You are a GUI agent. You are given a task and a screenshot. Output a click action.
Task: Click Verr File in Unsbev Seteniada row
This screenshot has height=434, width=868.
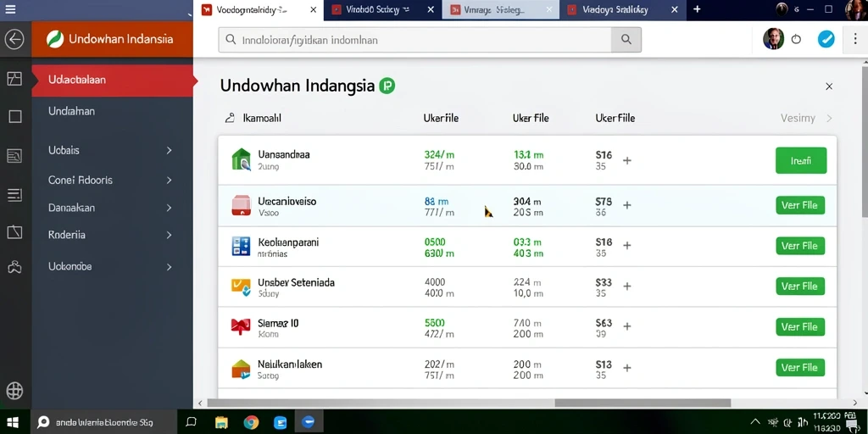coord(800,287)
